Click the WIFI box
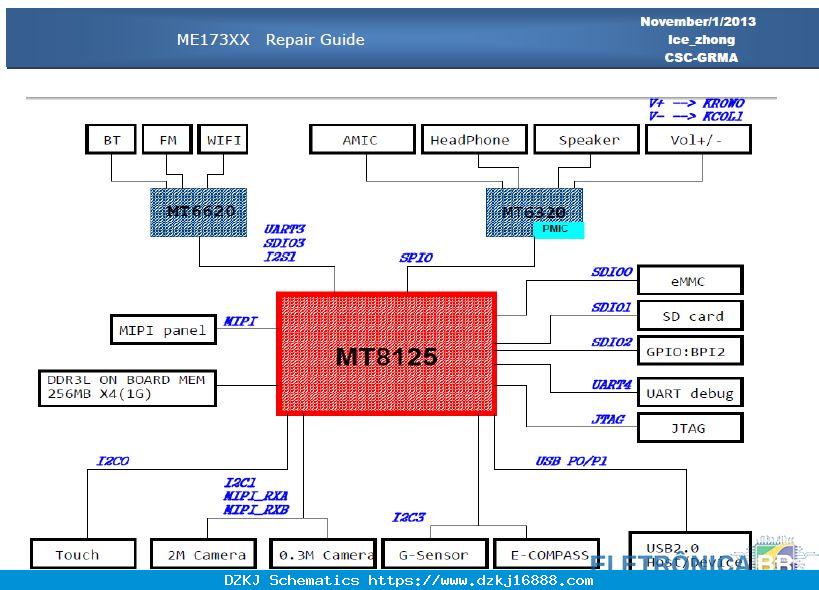819x590 pixels. [x=223, y=139]
